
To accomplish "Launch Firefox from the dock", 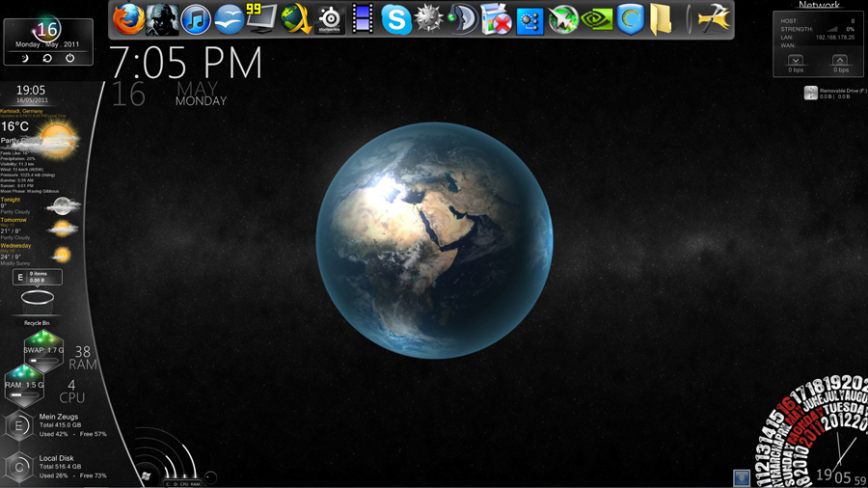I will tap(128, 19).
